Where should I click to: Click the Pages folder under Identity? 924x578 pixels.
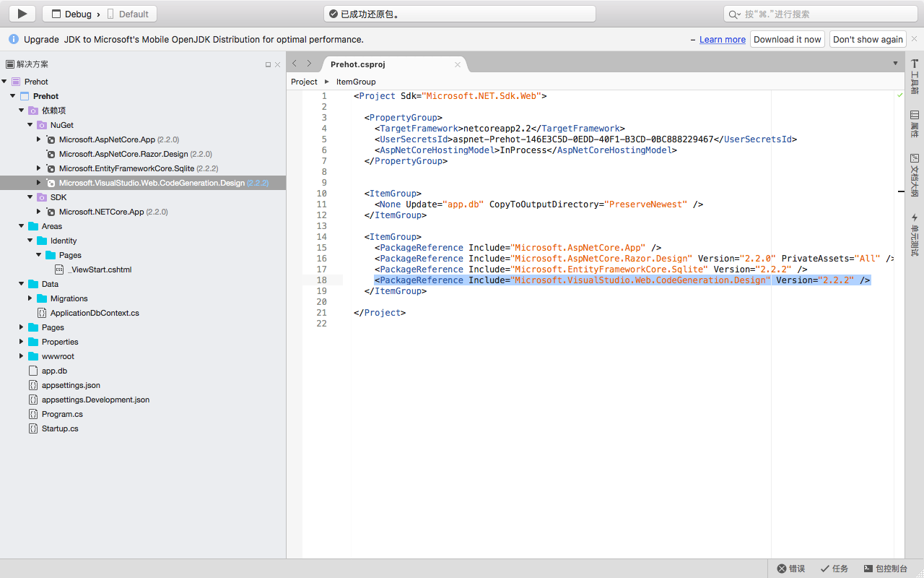pyautogui.click(x=70, y=255)
